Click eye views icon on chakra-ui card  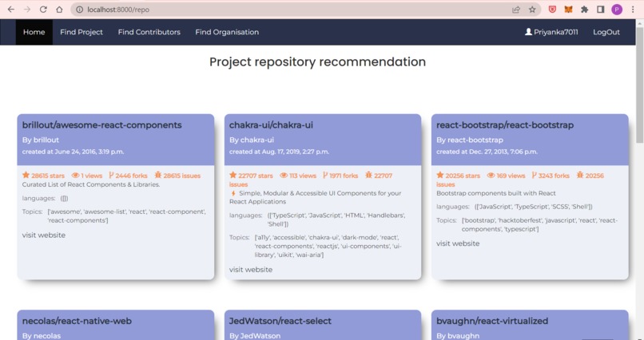284,175
